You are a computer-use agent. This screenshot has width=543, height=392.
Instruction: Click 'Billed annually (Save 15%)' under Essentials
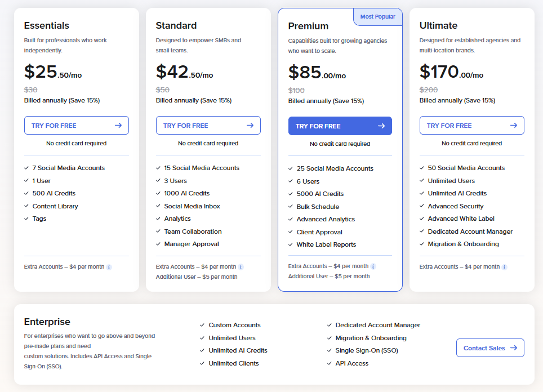point(61,100)
